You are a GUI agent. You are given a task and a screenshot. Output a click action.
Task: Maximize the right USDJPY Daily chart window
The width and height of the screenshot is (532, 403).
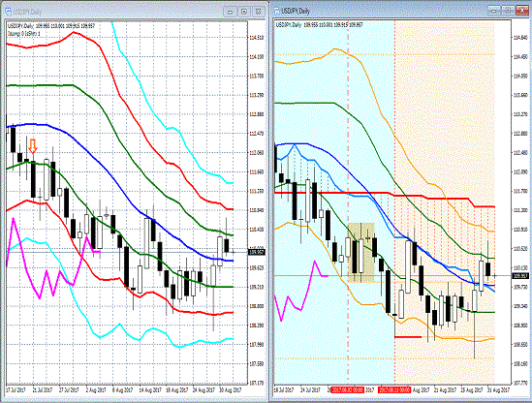pyautogui.click(x=508, y=11)
